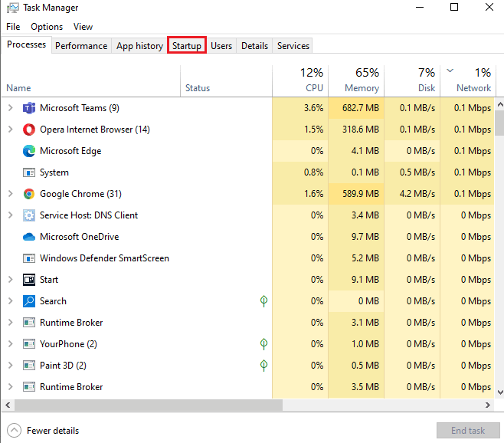Sort by the CPU column header

click(300, 80)
